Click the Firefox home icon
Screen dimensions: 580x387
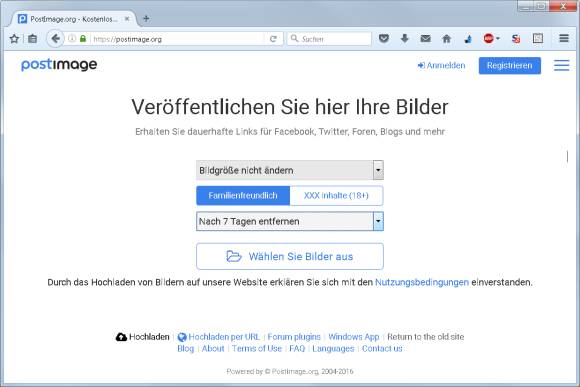[x=447, y=38]
